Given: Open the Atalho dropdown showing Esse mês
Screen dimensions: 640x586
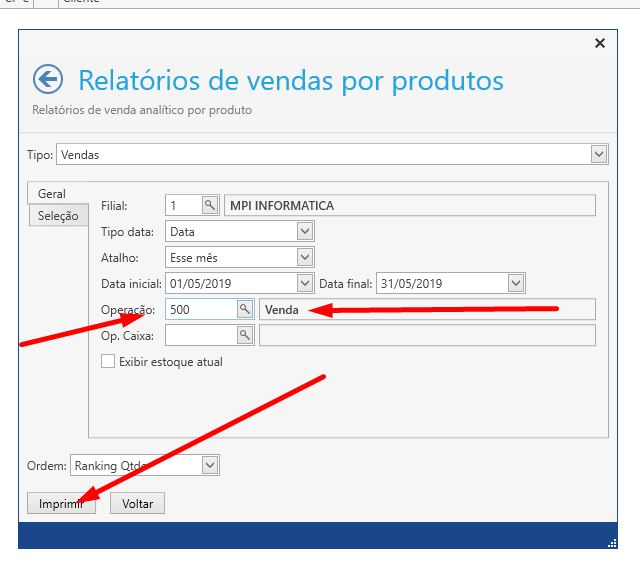Looking at the screenshot, I should [305, 258].
